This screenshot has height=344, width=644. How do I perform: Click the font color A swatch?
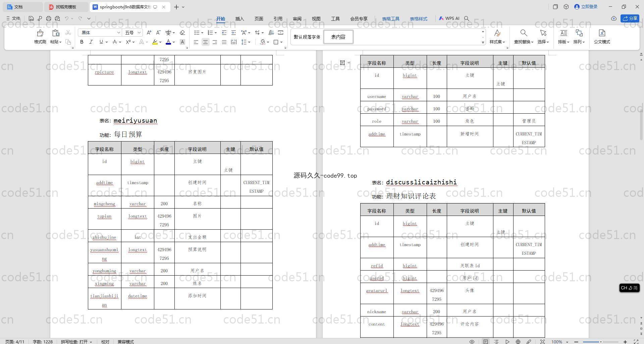(x=168, y=42)
